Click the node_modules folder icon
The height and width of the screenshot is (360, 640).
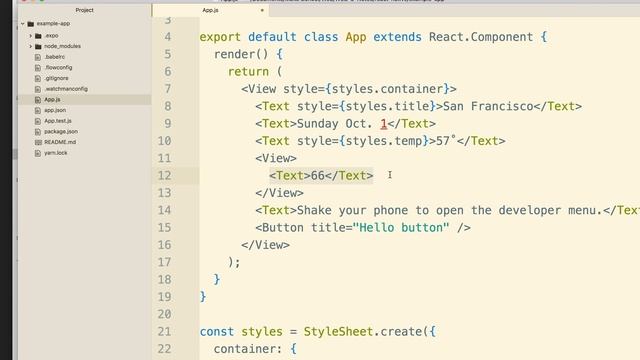38,47
